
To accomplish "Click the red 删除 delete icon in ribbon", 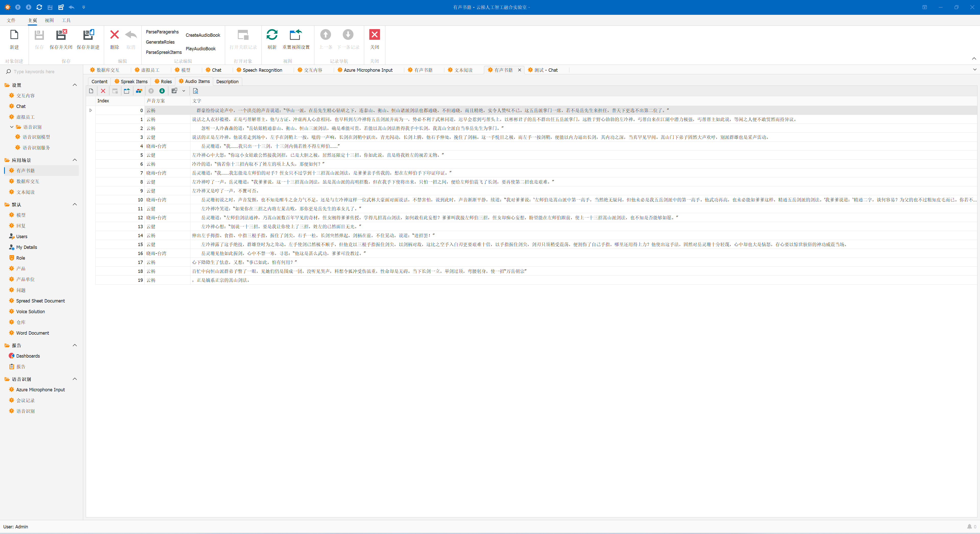I will pos(114,35).
